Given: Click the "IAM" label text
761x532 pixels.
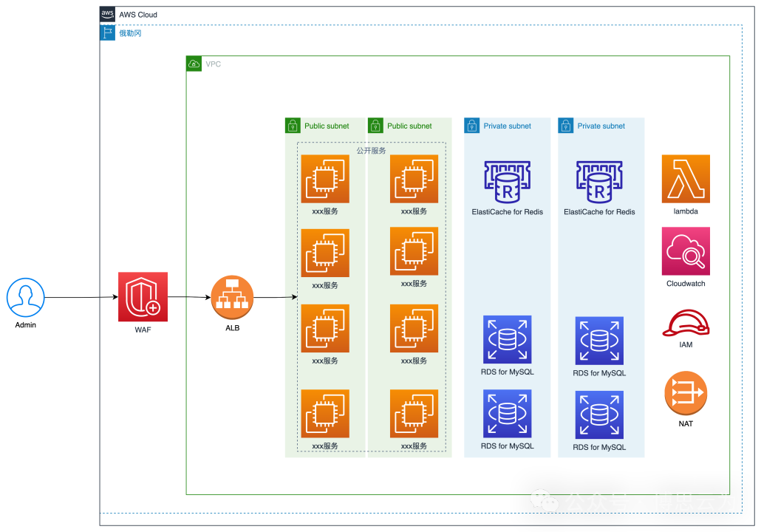Looking at the screenshot, I should tap(686, 344).
